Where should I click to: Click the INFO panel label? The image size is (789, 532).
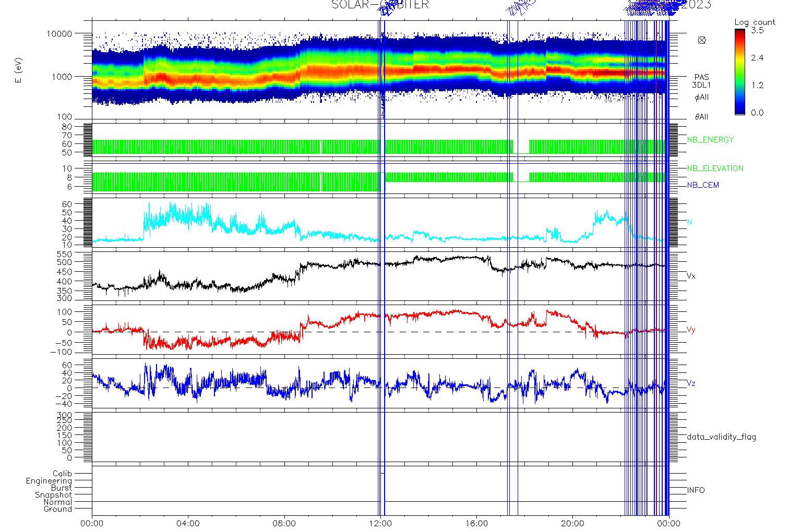coord(696,490)
